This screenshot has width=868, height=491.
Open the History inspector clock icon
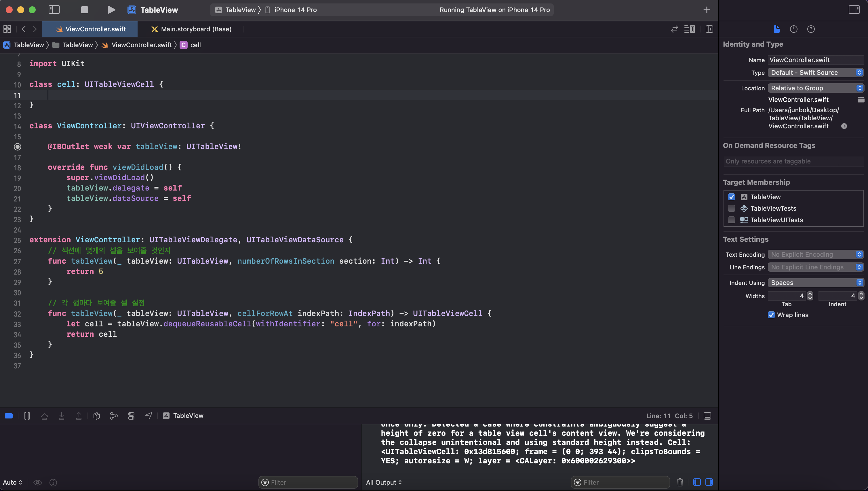(x=793, y=29)
